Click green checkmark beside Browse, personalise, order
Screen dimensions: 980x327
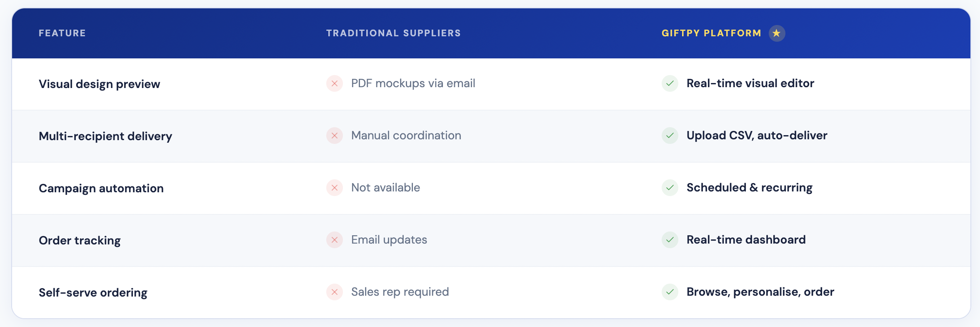(670, 292)
